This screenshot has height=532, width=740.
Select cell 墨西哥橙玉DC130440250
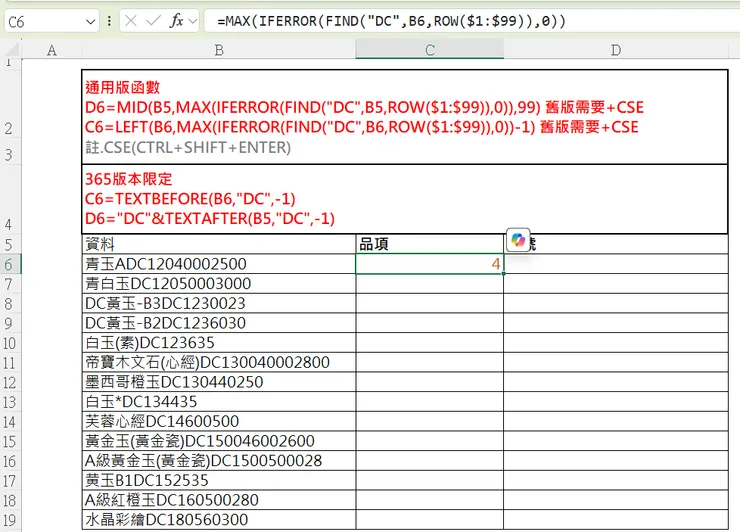pyautogui.click(x=219, y=382)
